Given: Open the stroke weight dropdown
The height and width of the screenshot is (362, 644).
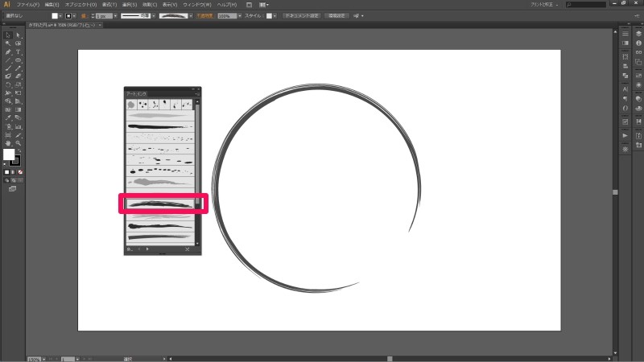Looking at the screenshot, I should [x=113, y=15].
